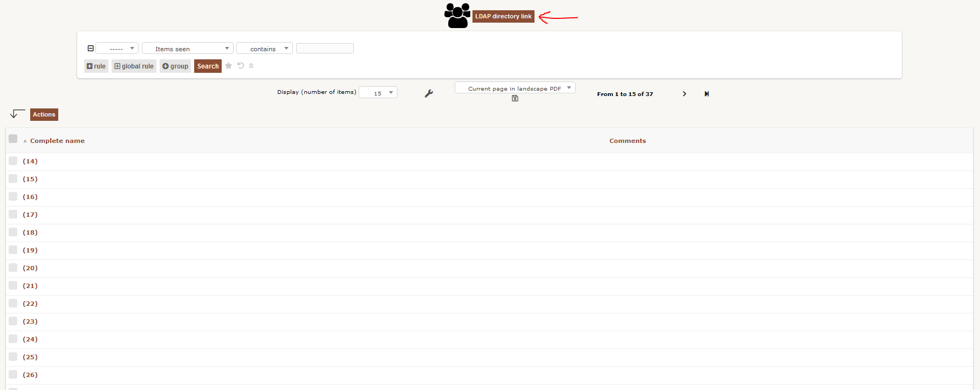Fold search panel with double chevron icon
This screenshot has height=390, width=980.
pyautogui.click(x=251, y=65)
